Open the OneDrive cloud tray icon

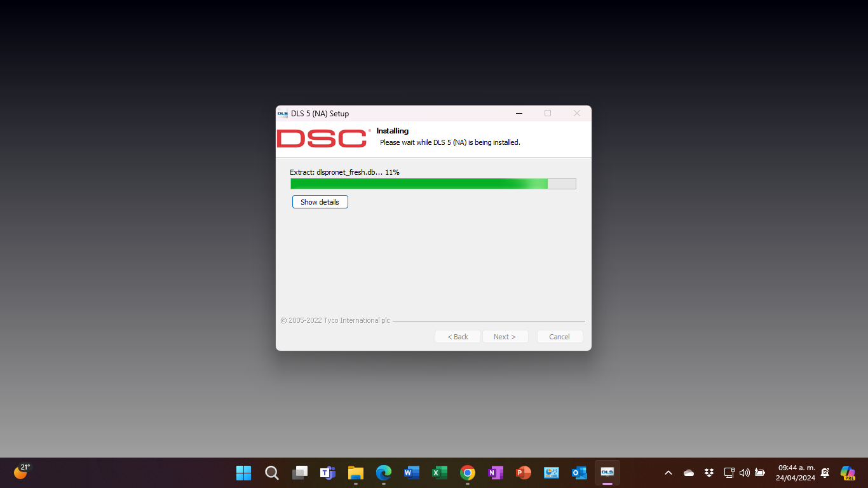click(689, 473)
